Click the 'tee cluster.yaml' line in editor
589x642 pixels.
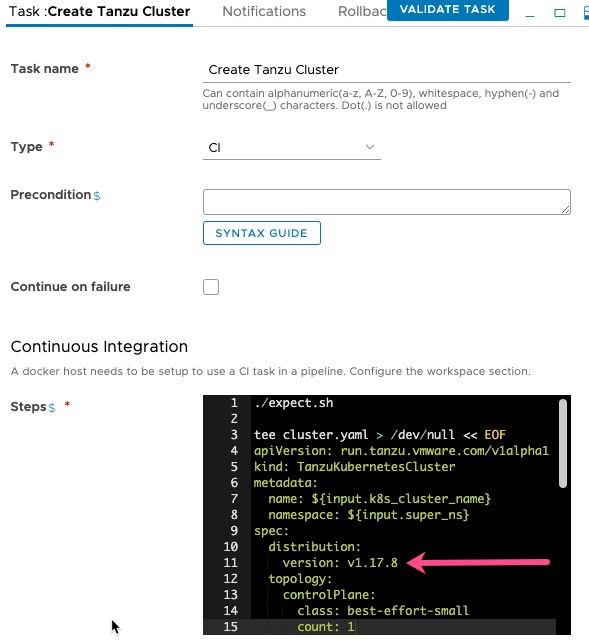coord(380,435)
